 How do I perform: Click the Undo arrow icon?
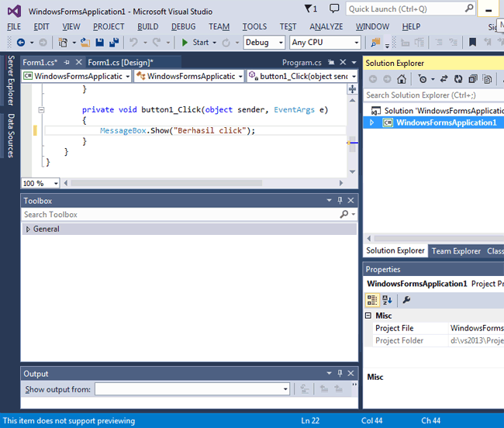[133, 43]
